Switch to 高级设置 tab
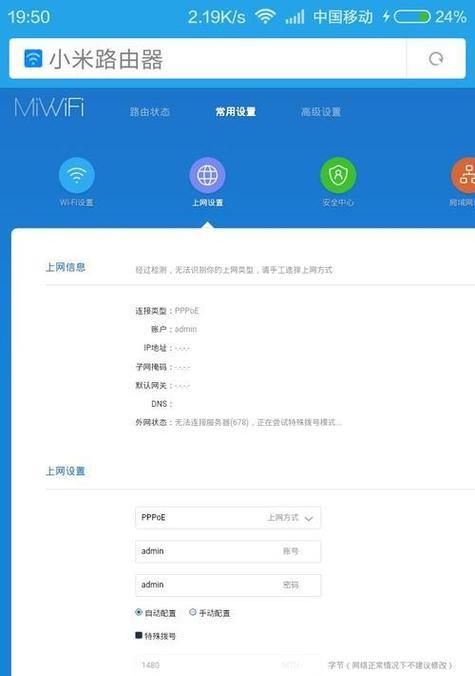 [x=321, y=112]
